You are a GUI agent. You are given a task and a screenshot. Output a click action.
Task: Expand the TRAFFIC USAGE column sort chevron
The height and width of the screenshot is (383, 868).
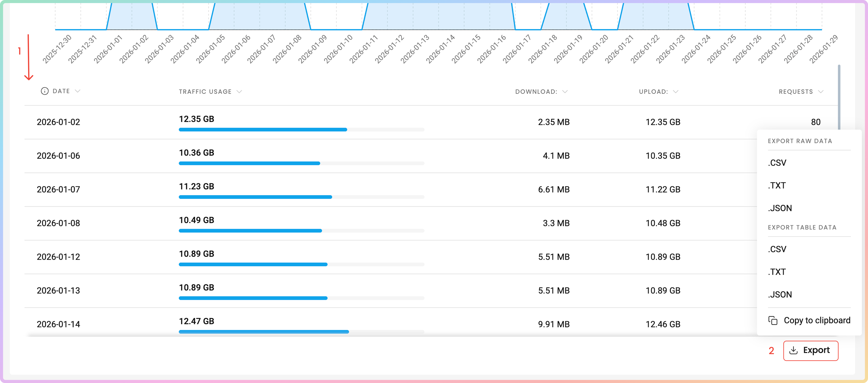click(x=239, y=92)
